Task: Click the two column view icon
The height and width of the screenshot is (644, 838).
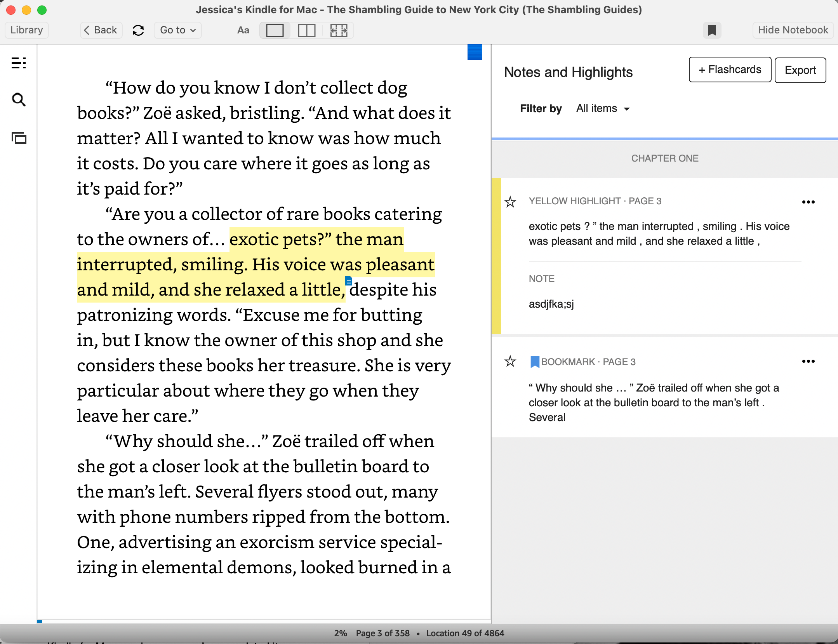Action: pyautogui.click(x=307, y=30)
